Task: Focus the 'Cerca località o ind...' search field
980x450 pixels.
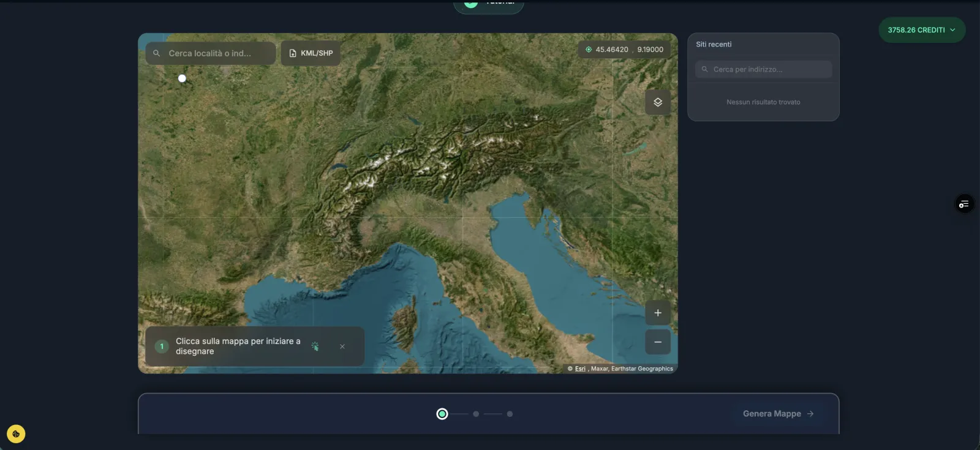Action: point(210,53)
